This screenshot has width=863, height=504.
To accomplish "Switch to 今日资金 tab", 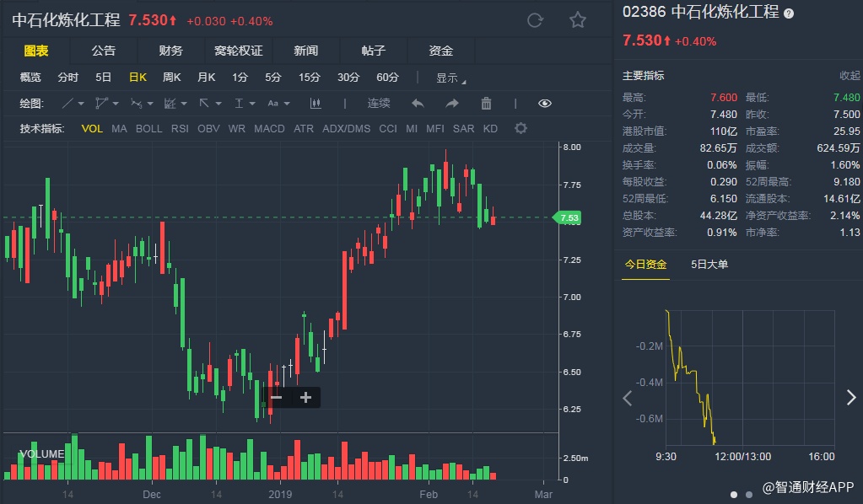I will point(645,265).
